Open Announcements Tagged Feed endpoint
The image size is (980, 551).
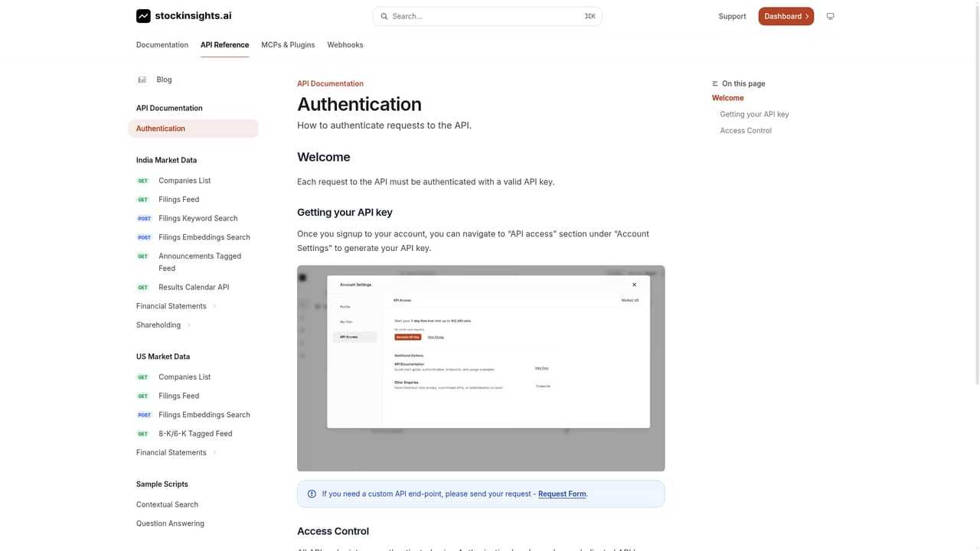point(200,262)
